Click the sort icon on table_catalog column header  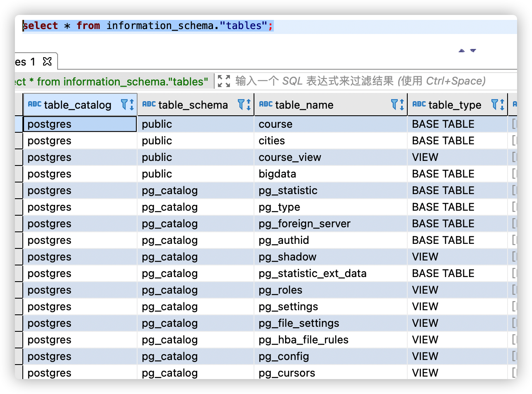(x=131, y=105)
